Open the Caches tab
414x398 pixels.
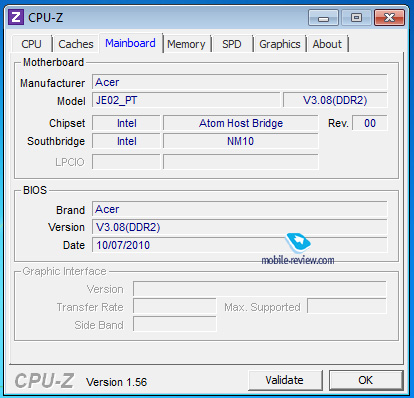[76, 44]
